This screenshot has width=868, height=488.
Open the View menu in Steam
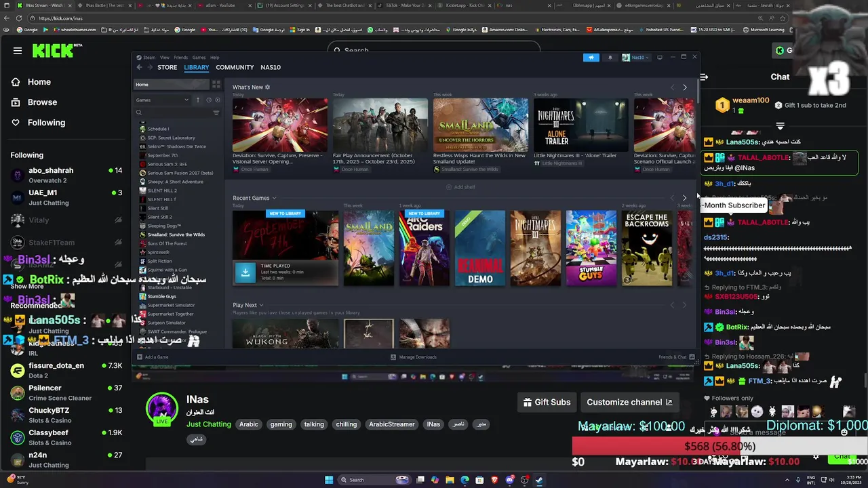pyautogui.click(x=165, y=58)
